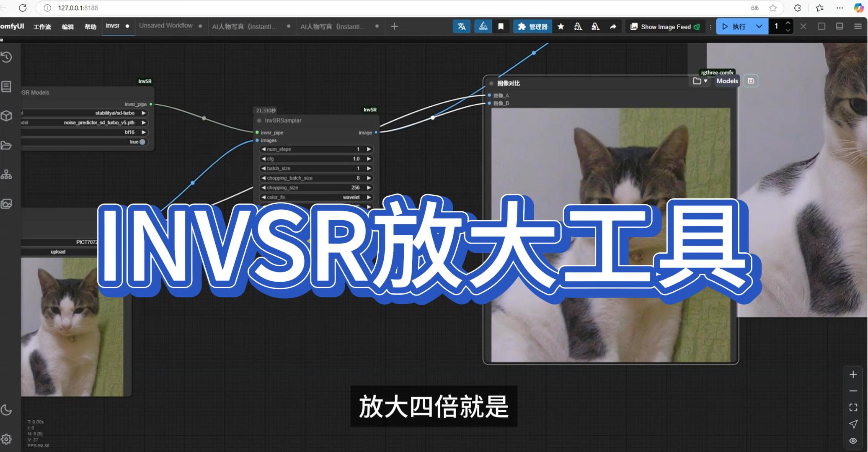
Task: Click the save icon beside Models
Action: click(751, 81)
